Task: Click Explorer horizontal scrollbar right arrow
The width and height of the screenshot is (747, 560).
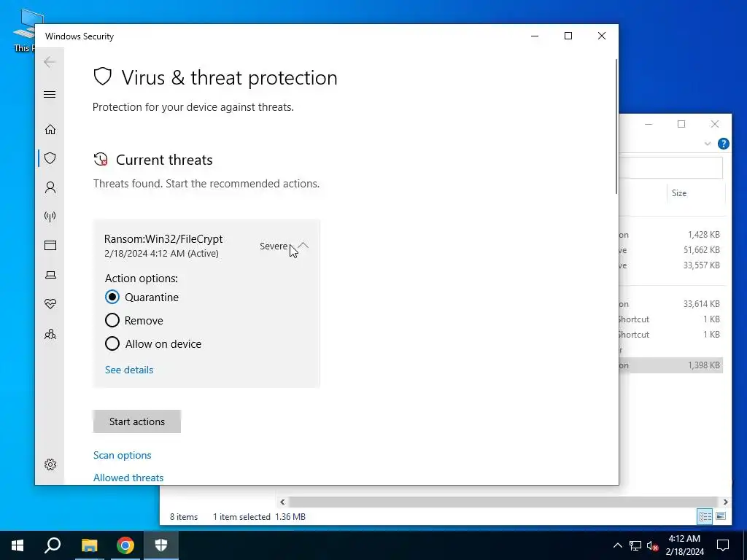Action: [725, 502]
